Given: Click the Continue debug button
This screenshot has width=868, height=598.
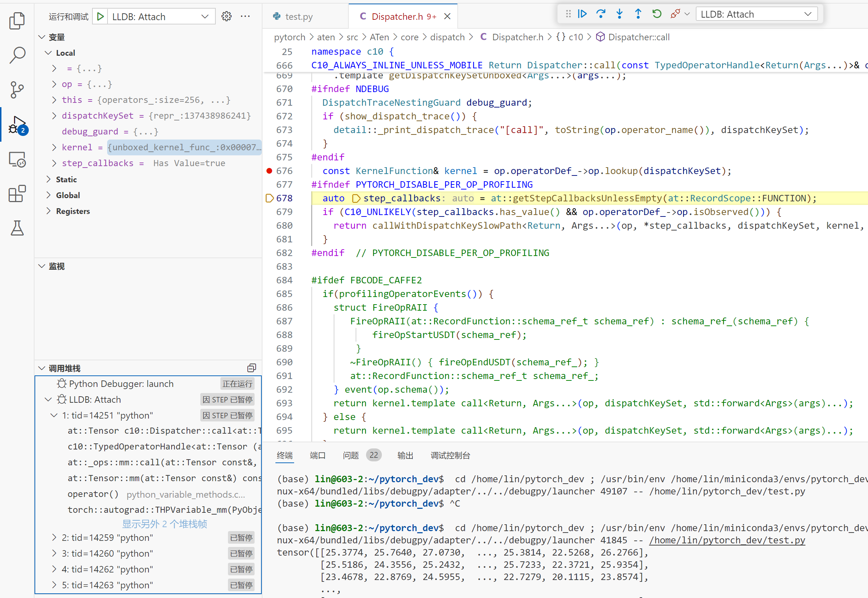Looking at the screenshot, I should 582,14.
